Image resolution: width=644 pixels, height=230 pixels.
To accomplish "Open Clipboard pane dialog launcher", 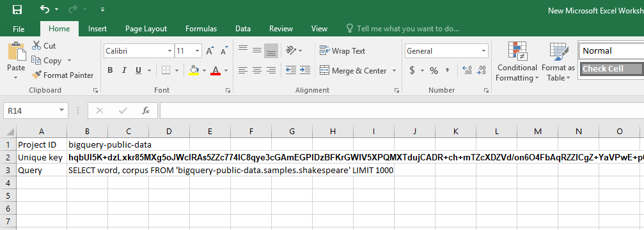I will (x=96, y=90).
